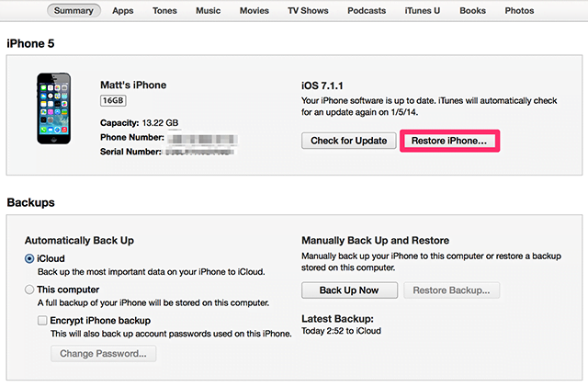This screenshot has width=588, height=387.
Task: Open the Apps tab
Action: coord(125,11)
